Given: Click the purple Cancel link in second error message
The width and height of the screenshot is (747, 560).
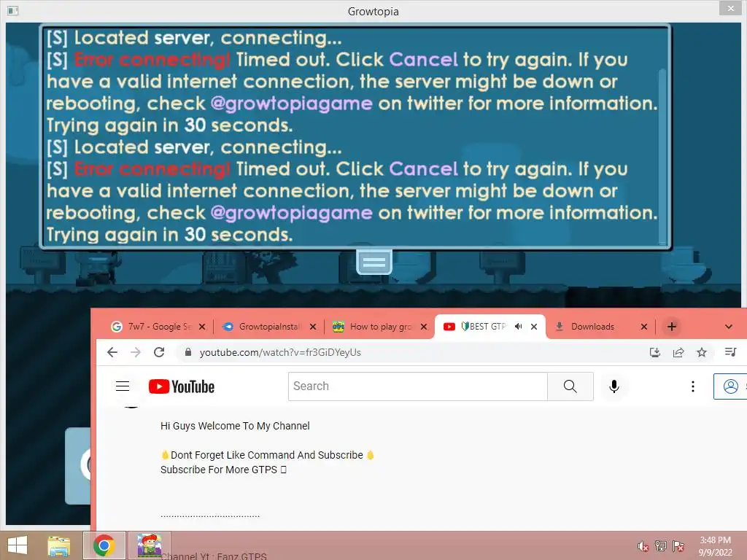Looking at the screenshot, I should pos(423,169).
